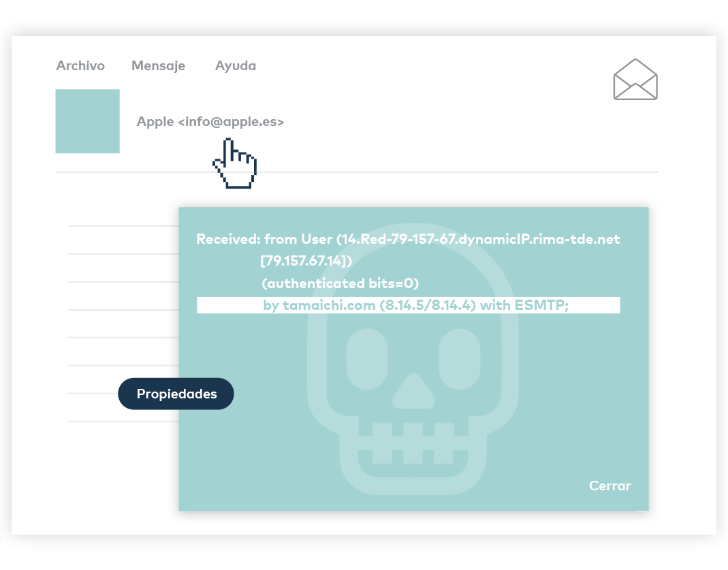This screenshot has height=570, width=728.
Task: Click the info@apple.es email address
Action: pyautogui.click(x=231, y=122)
